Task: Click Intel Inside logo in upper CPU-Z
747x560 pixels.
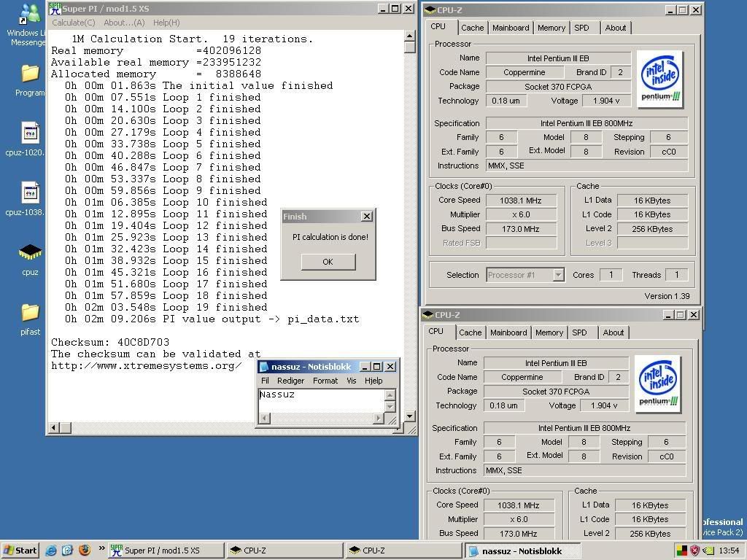Action: click(x=659, y=79)
